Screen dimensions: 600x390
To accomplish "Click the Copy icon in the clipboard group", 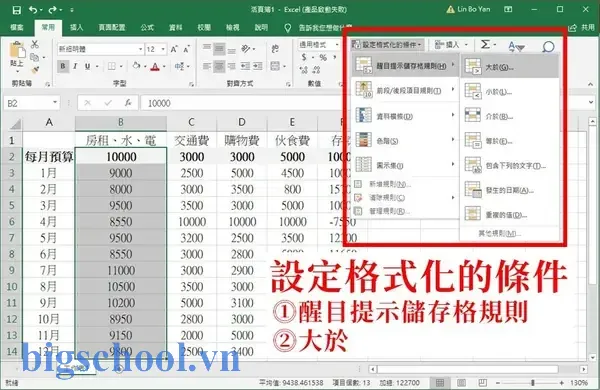I will 34,57.
